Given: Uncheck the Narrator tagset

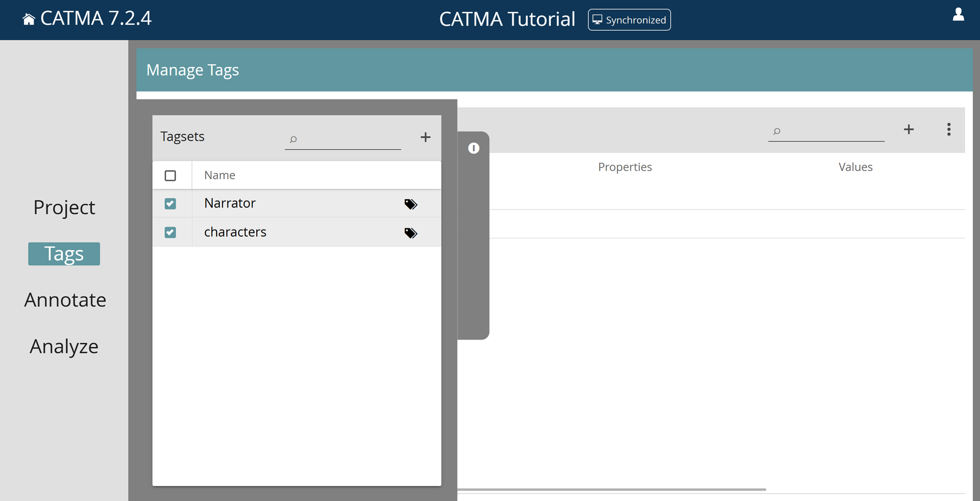Looking at the screenshot, I should (171, 203).
